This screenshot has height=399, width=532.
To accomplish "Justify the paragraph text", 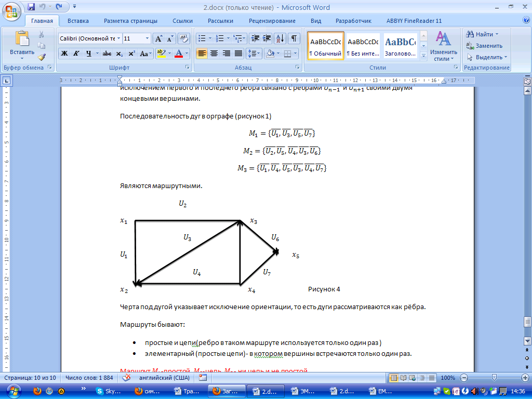I will click(238, 54).
